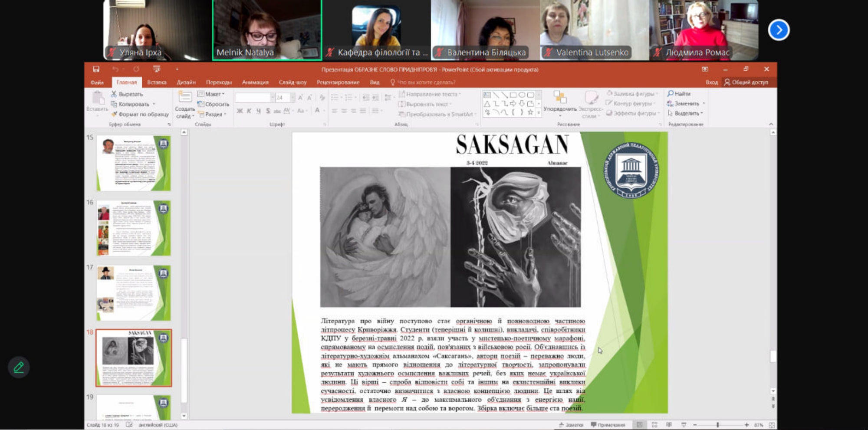868x430 pixels.
Task: Select the rectangle shape in shapes gallery
Action: [513, 95]
